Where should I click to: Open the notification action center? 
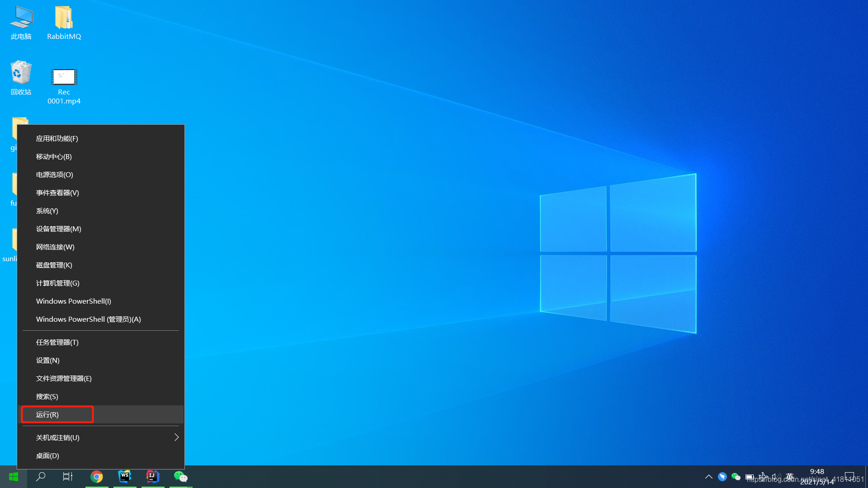[849, 477]
